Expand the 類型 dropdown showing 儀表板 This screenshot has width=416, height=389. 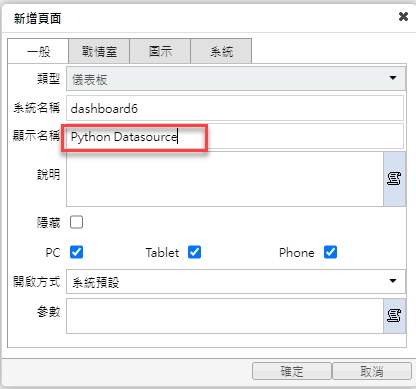(x=236, y=79)
